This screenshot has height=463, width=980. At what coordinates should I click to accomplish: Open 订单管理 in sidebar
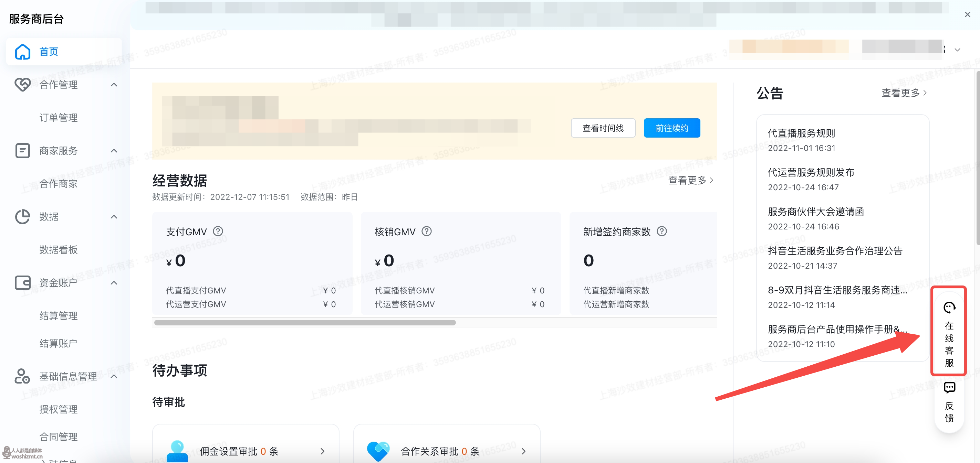pos(58,117)
